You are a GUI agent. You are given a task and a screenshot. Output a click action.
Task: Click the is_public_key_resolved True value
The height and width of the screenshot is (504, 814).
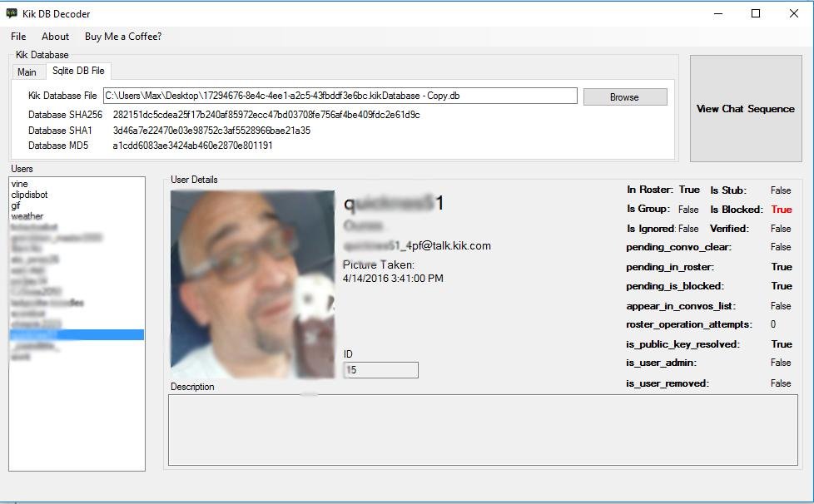(x=782, y=344)
